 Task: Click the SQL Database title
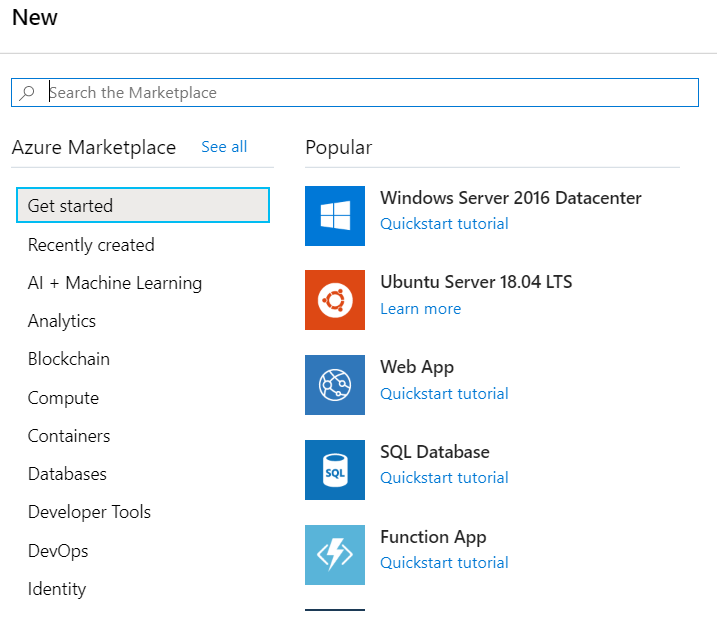[x=435, y=452]
